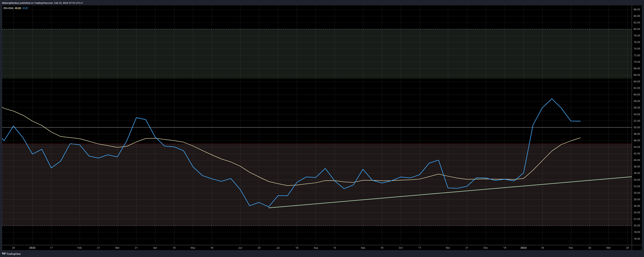The image size is (644, 257).
Task: Select the 50.00 value on the price scale
Action: point(637,128)
